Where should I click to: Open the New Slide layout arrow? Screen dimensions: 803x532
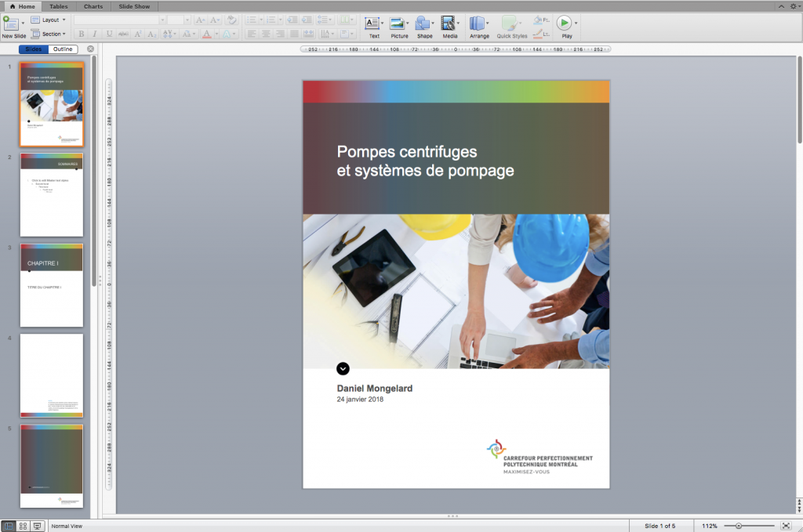coord(23,24)
